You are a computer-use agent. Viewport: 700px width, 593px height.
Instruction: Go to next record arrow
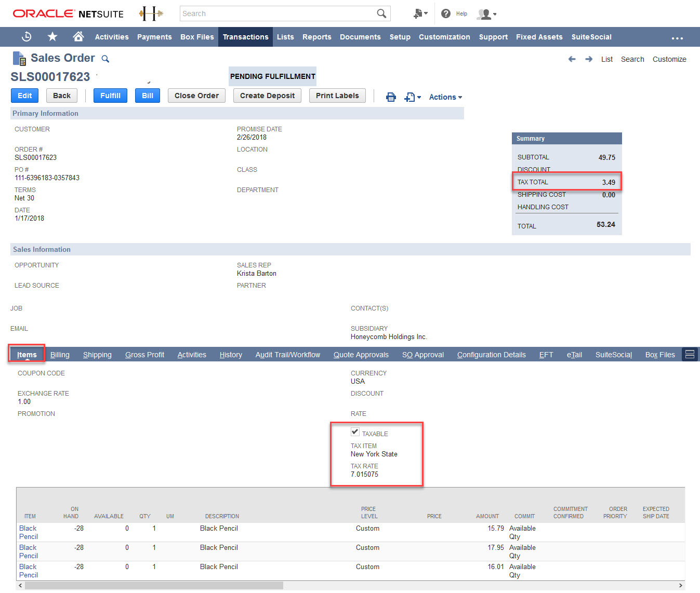click(x=589, y=59)
